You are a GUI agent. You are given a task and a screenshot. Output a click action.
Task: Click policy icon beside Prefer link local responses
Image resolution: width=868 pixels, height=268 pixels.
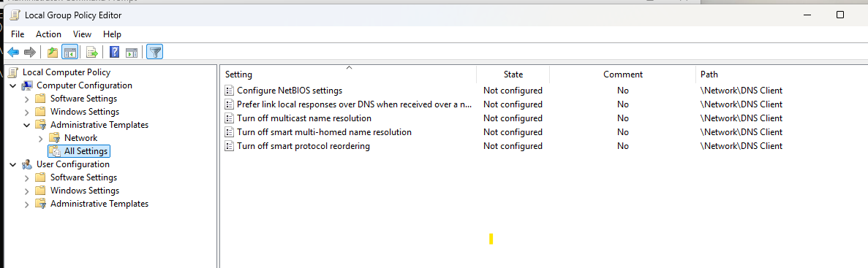click(229, 104)
